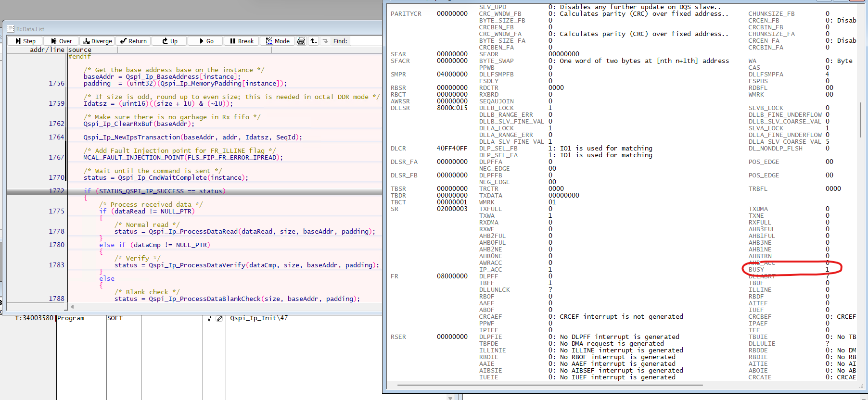
Task: Run until Return using the Return button
Action: click(133, 41)
